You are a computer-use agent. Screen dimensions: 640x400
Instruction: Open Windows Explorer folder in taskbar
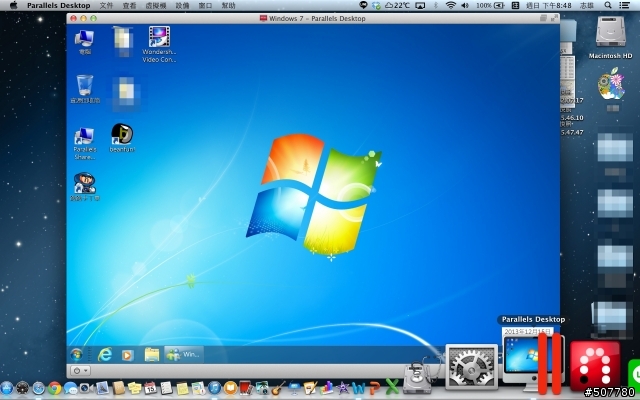point(152,354)
